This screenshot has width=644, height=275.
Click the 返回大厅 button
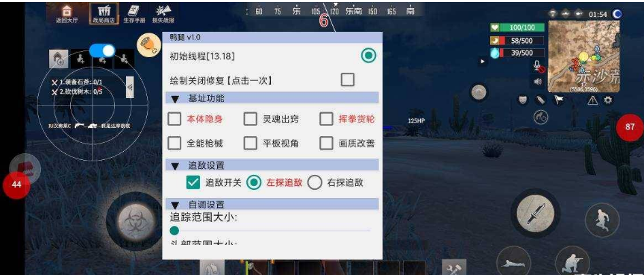66,14
